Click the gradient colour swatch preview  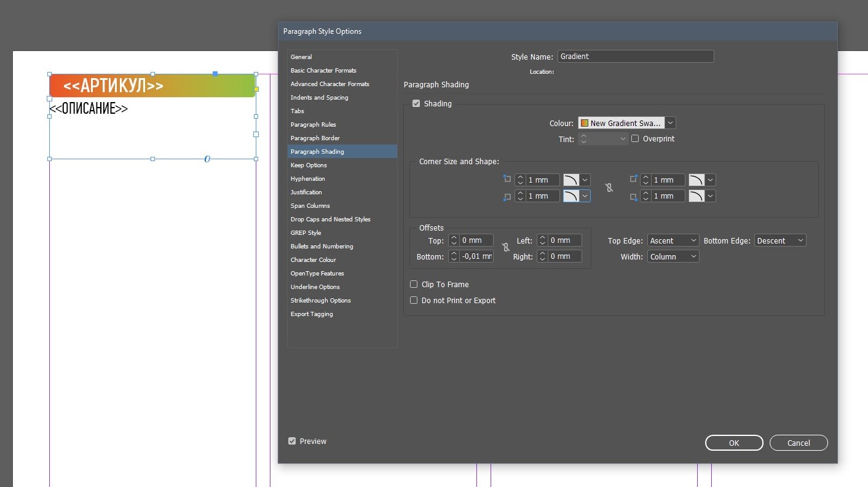585,123
